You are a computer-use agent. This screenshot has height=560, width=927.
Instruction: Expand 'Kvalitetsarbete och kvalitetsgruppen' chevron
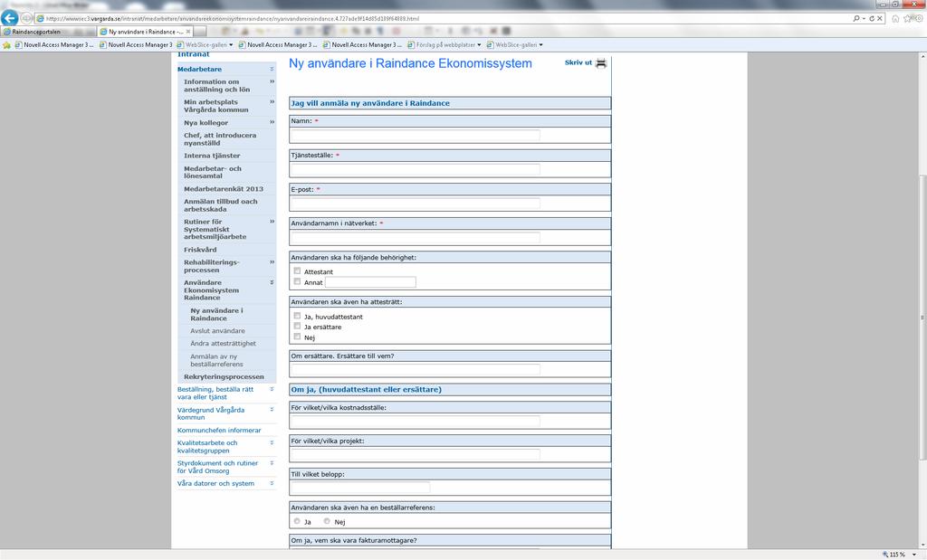(272, 442)
